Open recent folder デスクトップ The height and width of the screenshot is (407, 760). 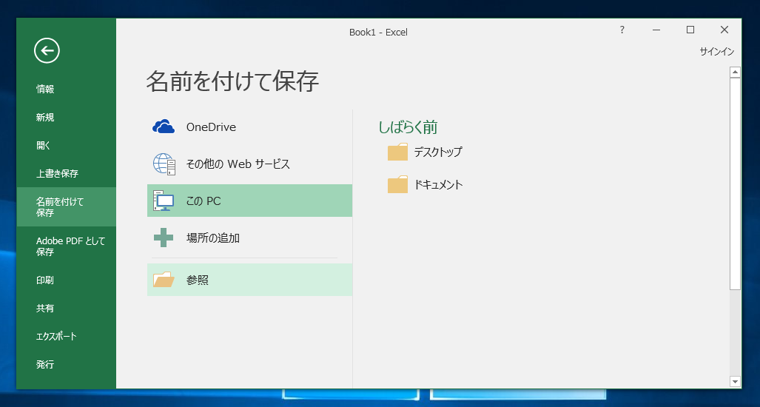pos(438,152)
